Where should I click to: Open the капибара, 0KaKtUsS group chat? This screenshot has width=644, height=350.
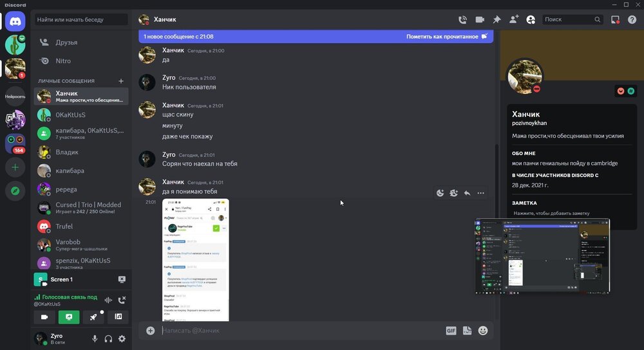(81, 133)
